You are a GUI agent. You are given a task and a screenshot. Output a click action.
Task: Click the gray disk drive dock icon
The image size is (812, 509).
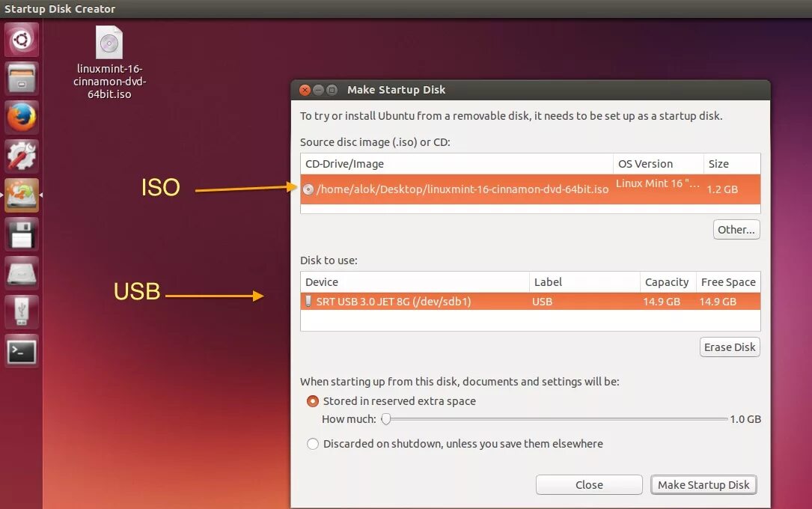(21, 273)
